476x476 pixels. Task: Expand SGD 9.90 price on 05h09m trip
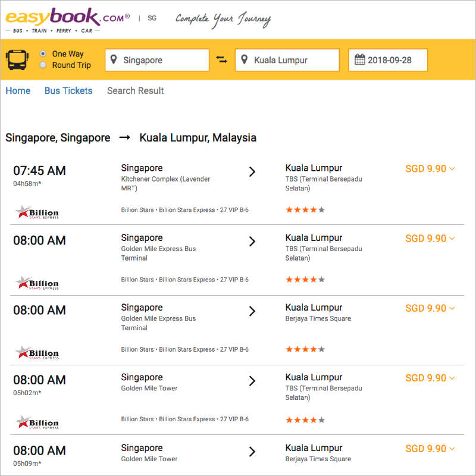tap(430, 449)
